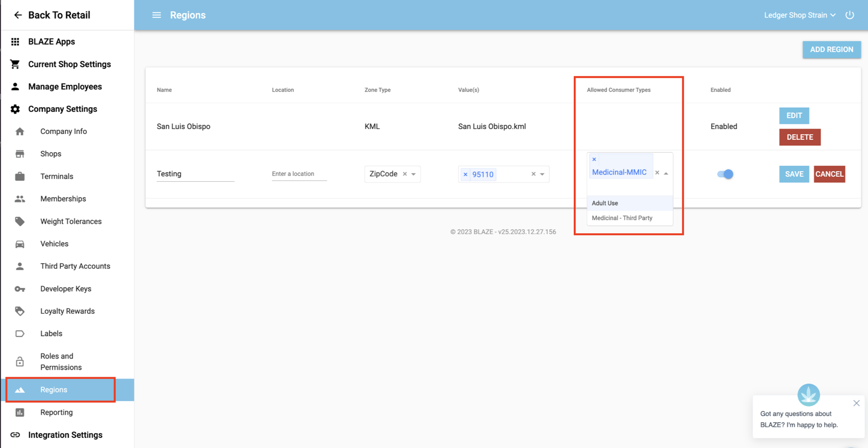
Task: Expand the ZipCode zone type dropdown
Action: [414, 174]
